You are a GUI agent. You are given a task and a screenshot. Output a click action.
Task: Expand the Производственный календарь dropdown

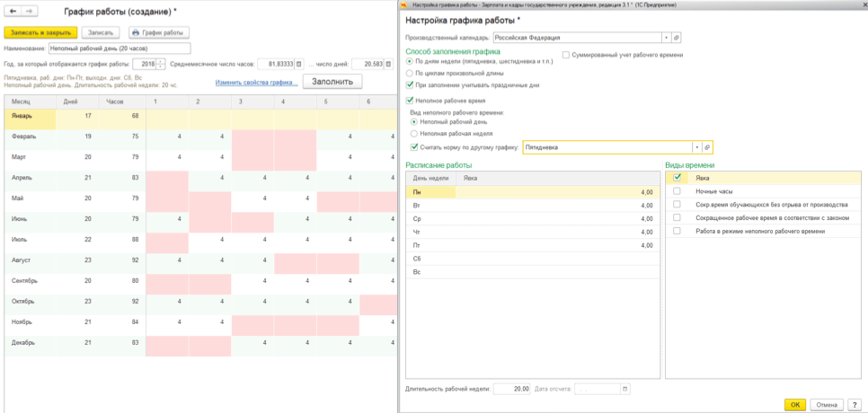(665, 39)
